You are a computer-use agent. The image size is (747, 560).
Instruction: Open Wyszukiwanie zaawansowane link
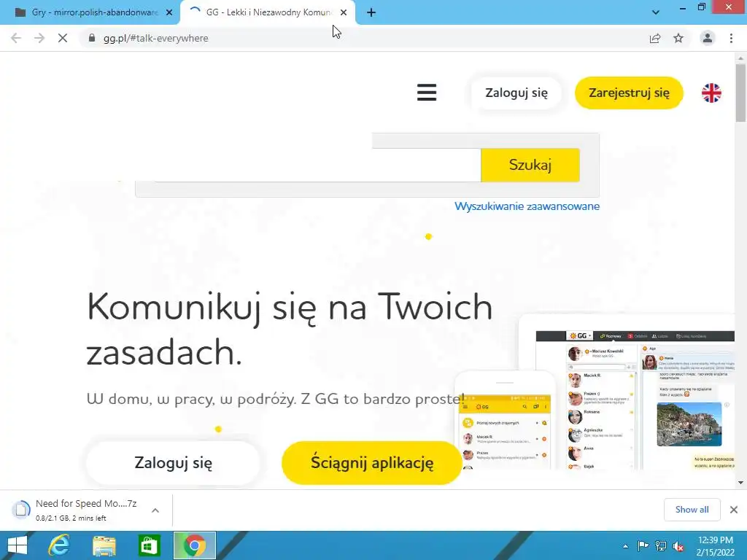[x=527, y=206]
